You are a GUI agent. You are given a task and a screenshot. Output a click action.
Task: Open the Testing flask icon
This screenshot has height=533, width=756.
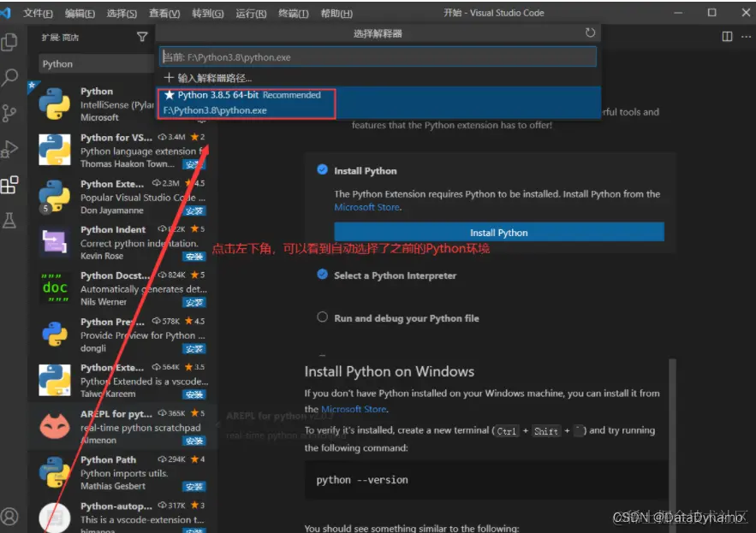click(x=9, y=220)
